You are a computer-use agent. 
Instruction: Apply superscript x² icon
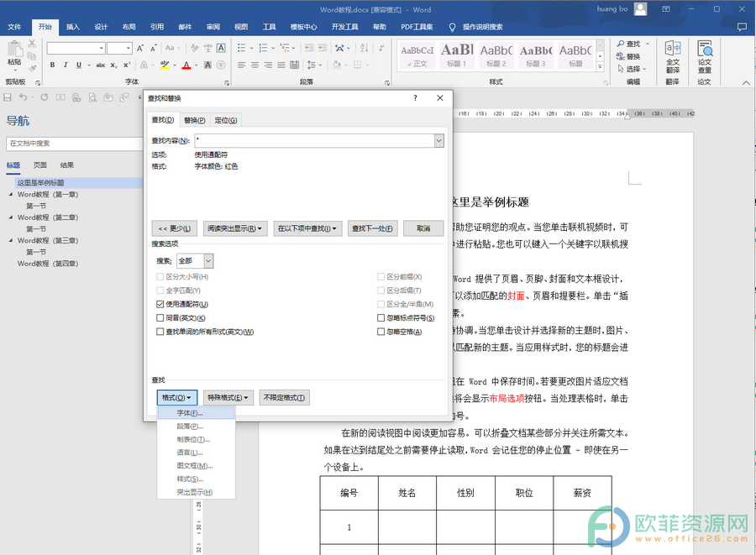127,65
